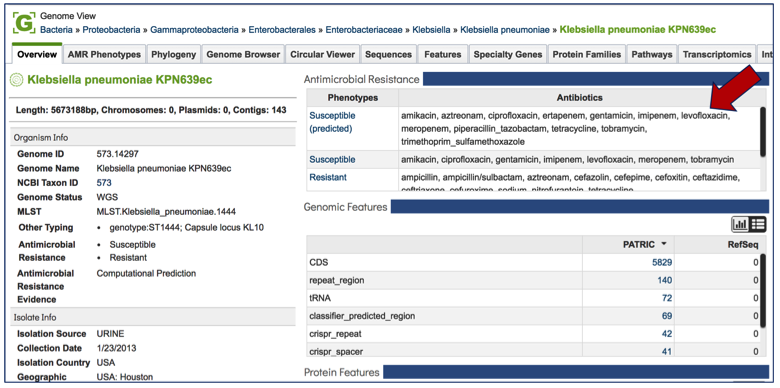Open the repeat_region count 140 link
The width and height of the screenshot is (780, 388).
tap(665, 280)
